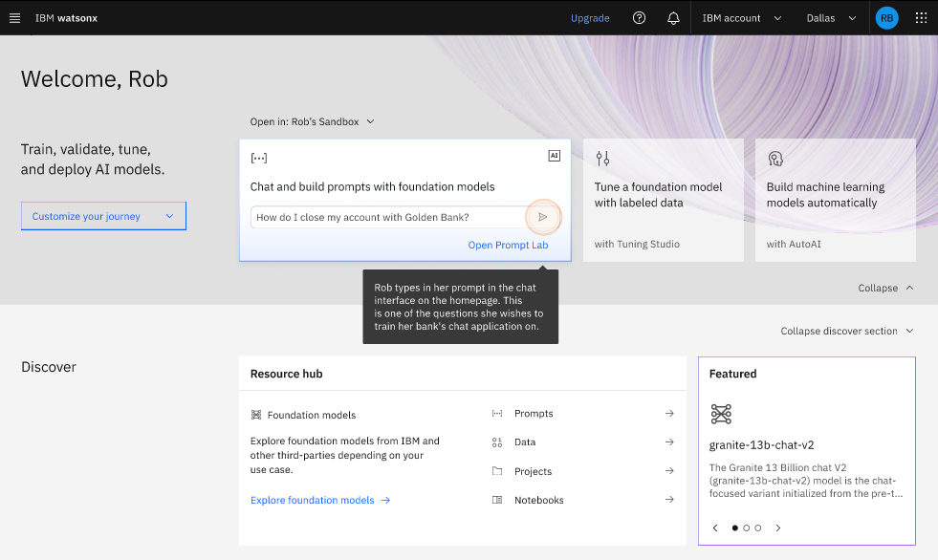Click the granite model icon in Featured
The width and height of the screenshot is (938, 560).
[x=721, y=414]
